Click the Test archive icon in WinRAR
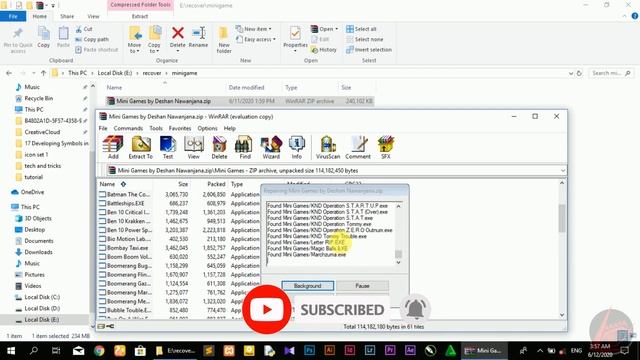 point(168,148)
